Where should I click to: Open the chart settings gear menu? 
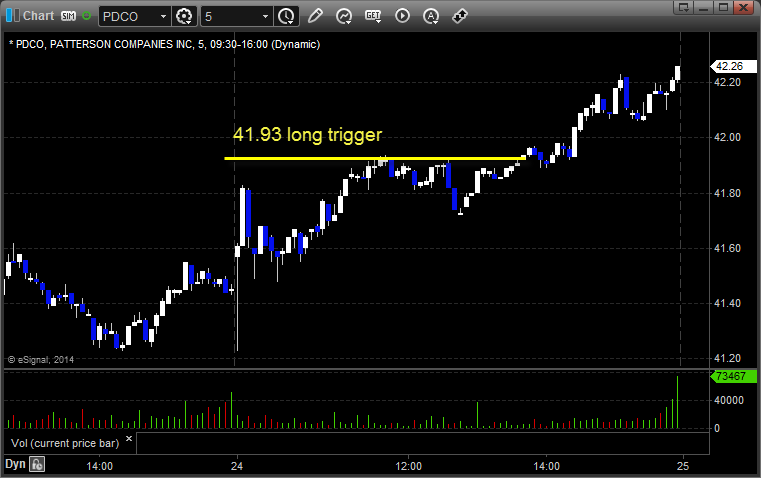coord(184,16)
